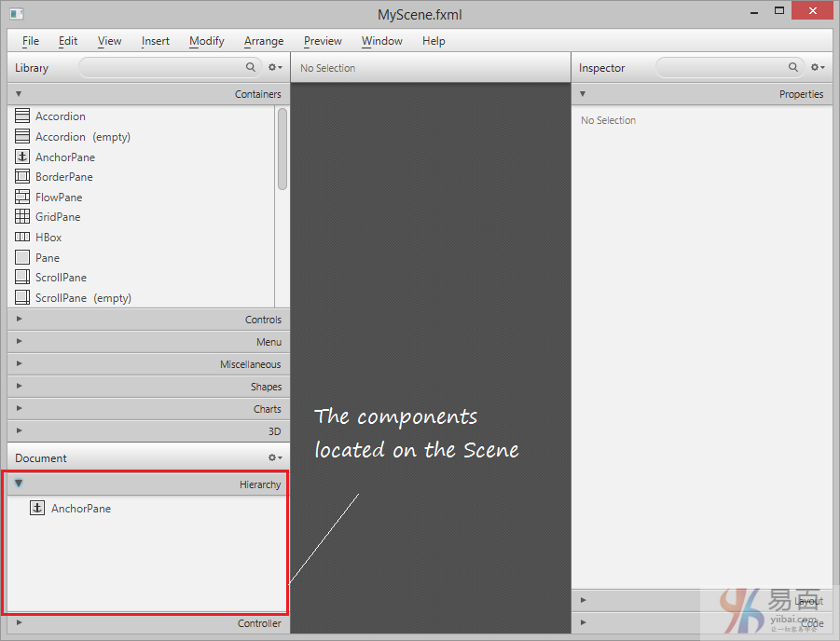
Task: Open the Library gear options menu
Action: tap(275, 67)
